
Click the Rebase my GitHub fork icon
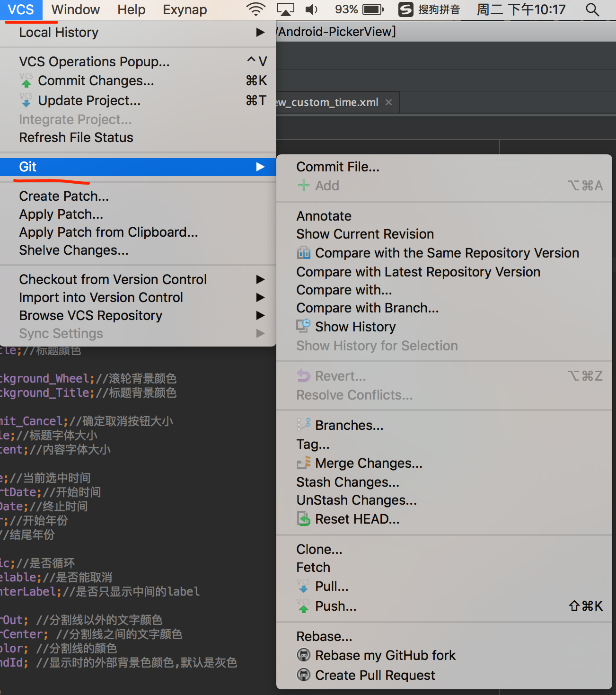point(303,655)
